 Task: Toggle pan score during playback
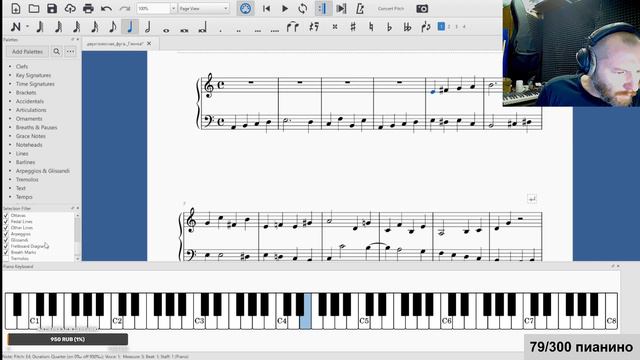tap(341, 9)
